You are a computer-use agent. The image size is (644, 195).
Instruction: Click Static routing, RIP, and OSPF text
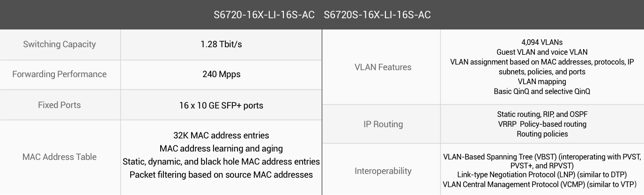542,115
